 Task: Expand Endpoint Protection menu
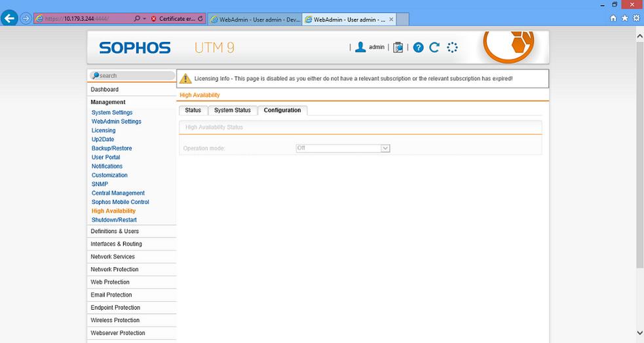[132, 308]
